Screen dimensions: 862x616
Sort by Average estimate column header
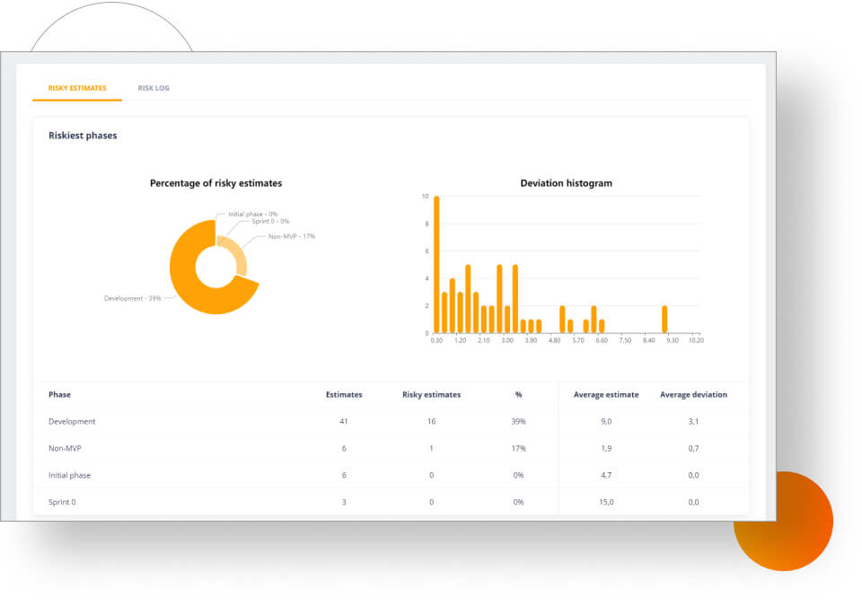(x=606, y=394)
